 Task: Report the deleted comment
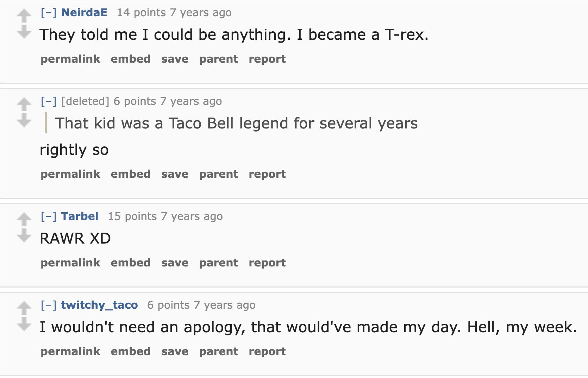[x=267, y=174]
